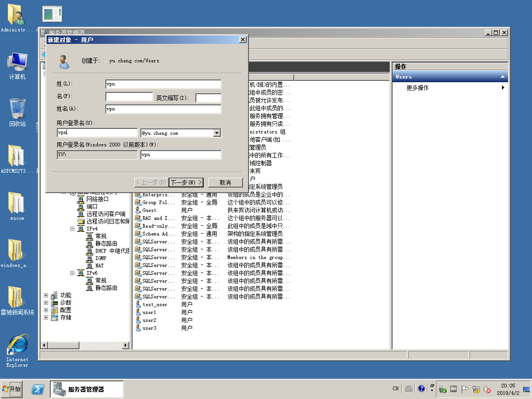Image resolution: width=532 pixels, height=399 pixels.
Task: Select the Guest user icon in list
Action: (x=138, y=210)
